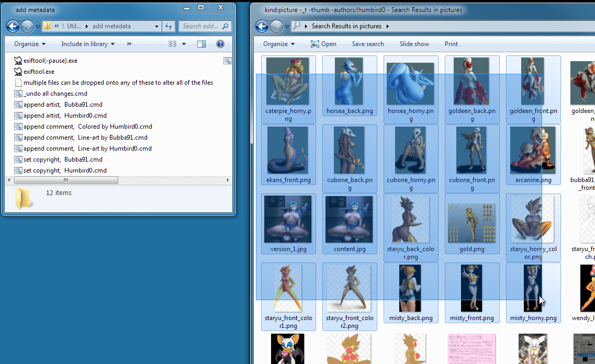Click the set copyright, Humbird0.cmd file
This screenshot has width=595, height=364.
[x=65, y=170]
